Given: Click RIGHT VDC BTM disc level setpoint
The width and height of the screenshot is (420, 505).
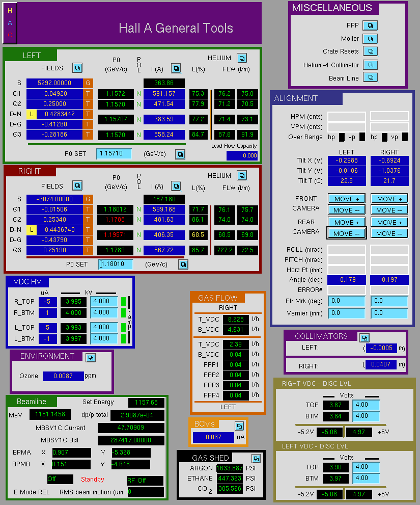Looking at the screenshot, I should (x=366, y=416).
